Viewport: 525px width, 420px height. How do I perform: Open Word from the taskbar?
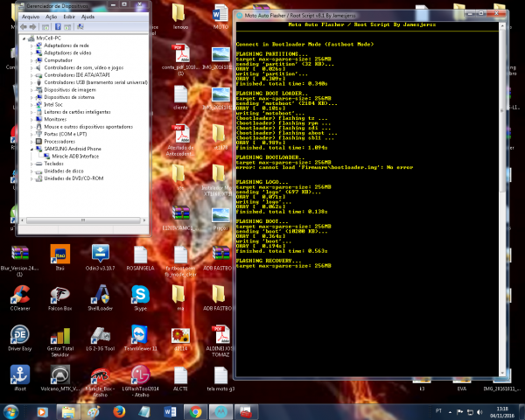(x=170, y=411)
